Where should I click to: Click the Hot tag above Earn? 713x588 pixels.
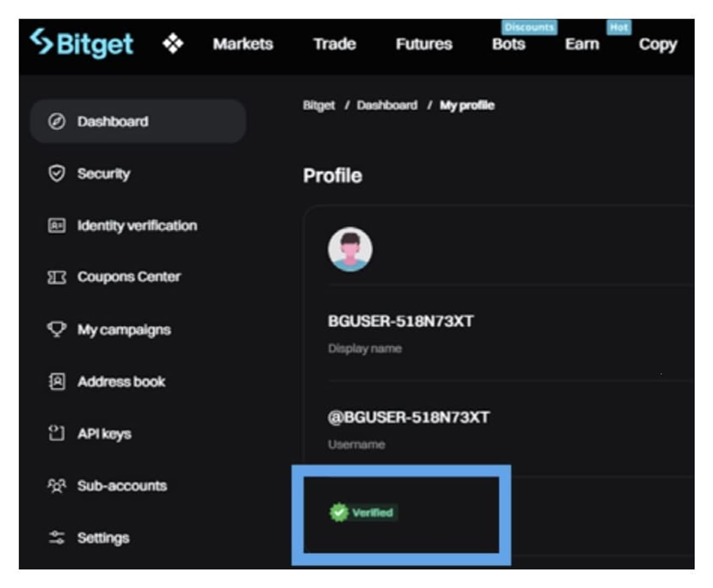(619, 27)
